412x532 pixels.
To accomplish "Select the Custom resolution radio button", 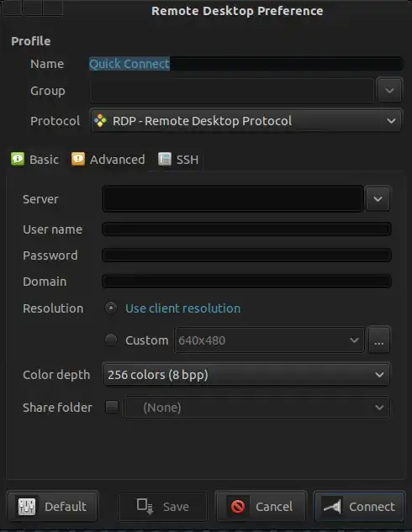I will [111, 340].
